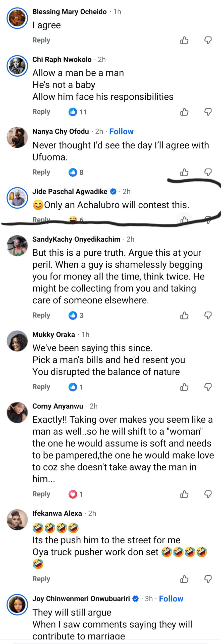
Task: Open Jide Paschal Agwadike's profile picture
Action: 17,198
